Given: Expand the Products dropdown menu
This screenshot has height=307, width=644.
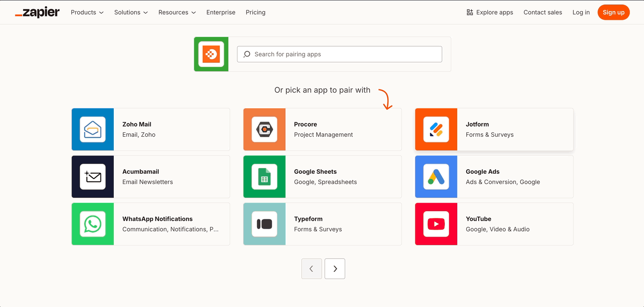Looking at the screenshot, I should click(x=87, y=12).
